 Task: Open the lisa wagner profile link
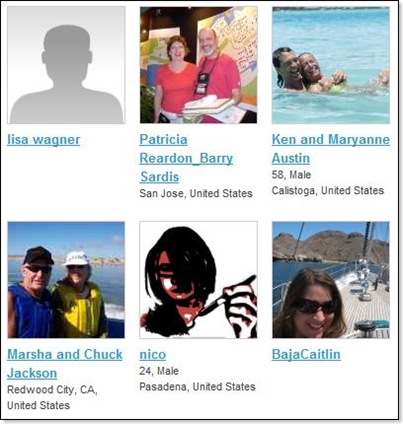(x=44, y=140)
